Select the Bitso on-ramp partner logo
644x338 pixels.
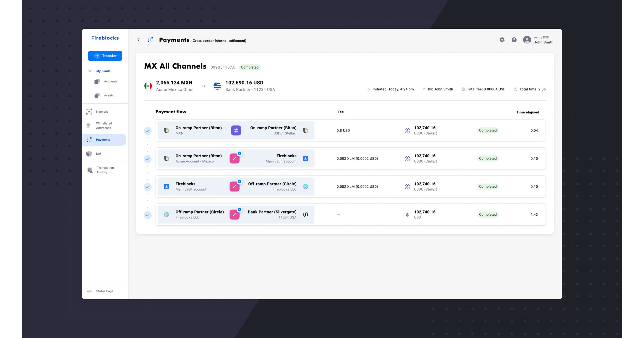coord(166,131)
